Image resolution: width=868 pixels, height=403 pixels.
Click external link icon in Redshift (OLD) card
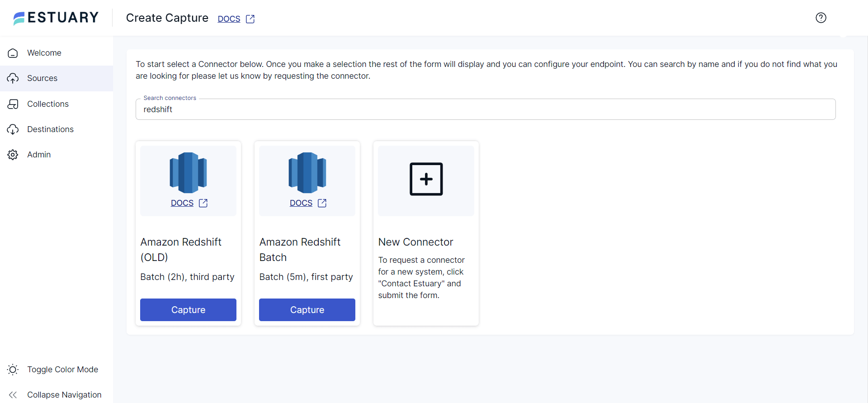[x=203, y=203]
